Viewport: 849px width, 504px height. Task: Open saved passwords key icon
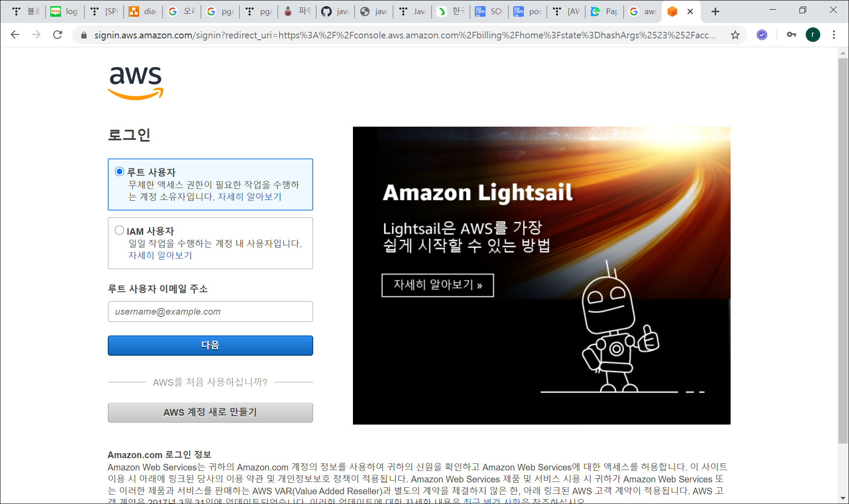[x=791, y=35]
